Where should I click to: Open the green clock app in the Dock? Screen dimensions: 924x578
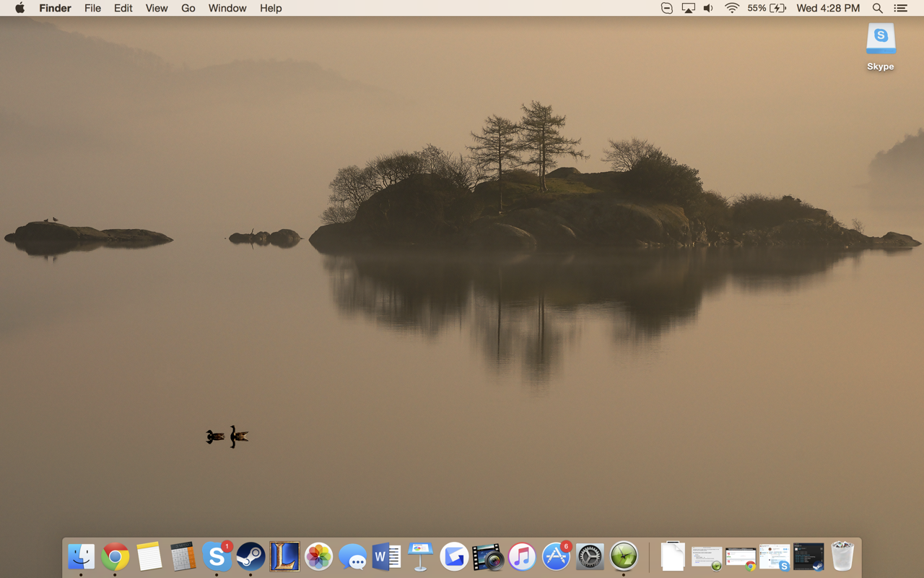click(624, 557)
